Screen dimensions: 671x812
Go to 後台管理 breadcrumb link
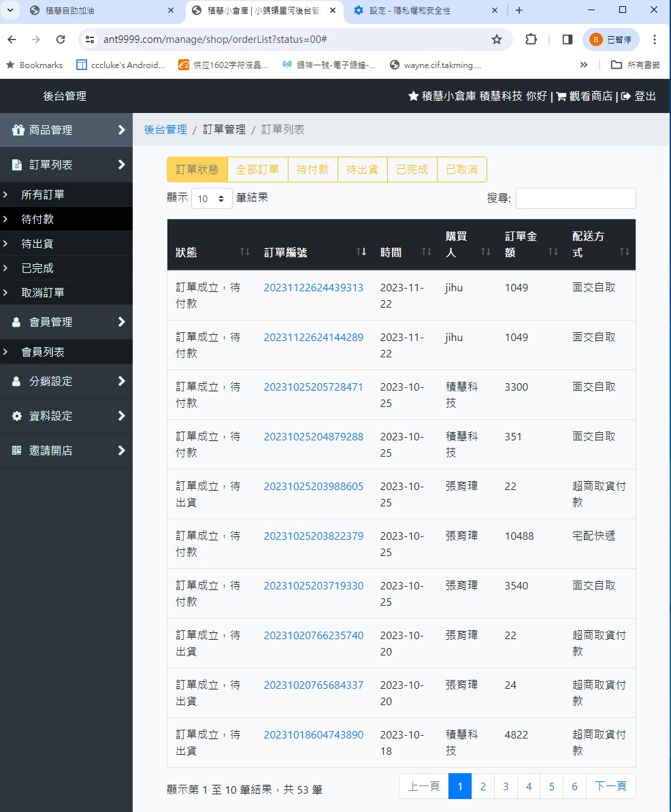click(165, 129)
